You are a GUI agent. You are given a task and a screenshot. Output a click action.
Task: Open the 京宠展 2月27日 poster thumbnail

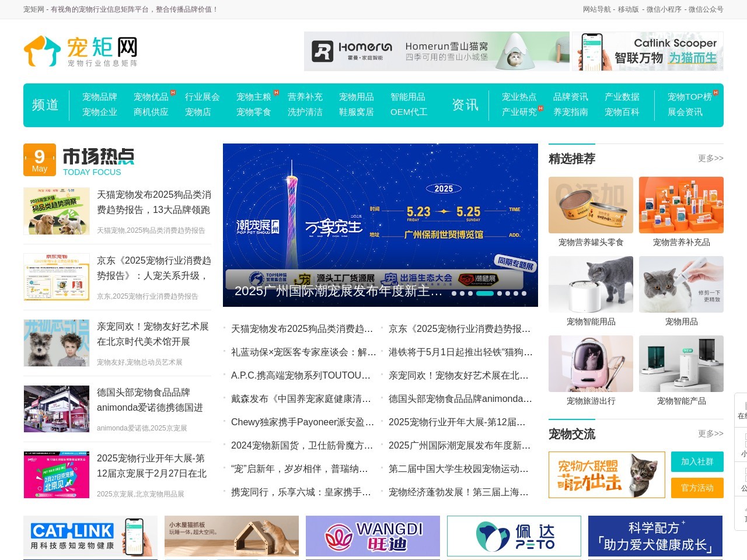pyautogui.click(x=57, y=475)
